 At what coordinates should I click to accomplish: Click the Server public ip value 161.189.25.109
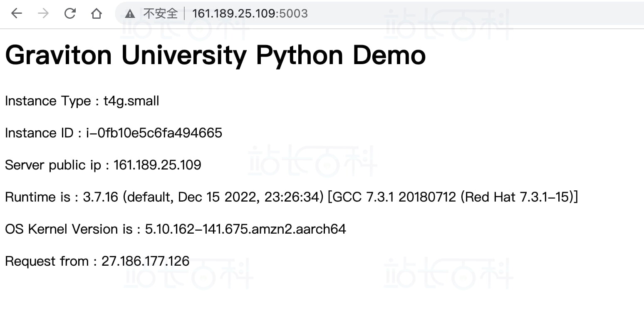157,165
